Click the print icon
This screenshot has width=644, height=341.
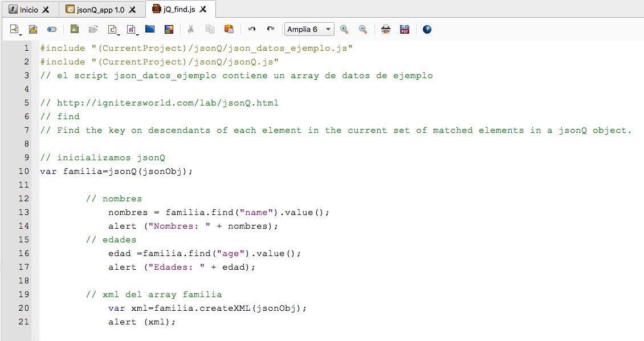[386, 29]
